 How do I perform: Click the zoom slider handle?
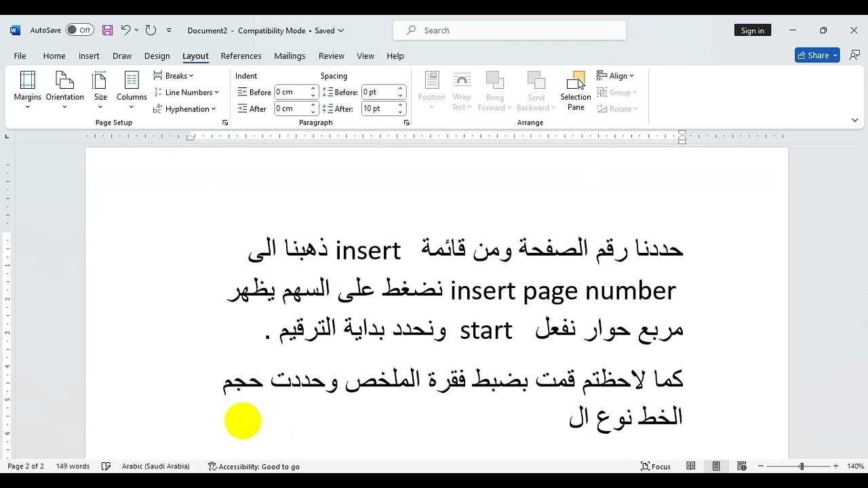point(802,466)
